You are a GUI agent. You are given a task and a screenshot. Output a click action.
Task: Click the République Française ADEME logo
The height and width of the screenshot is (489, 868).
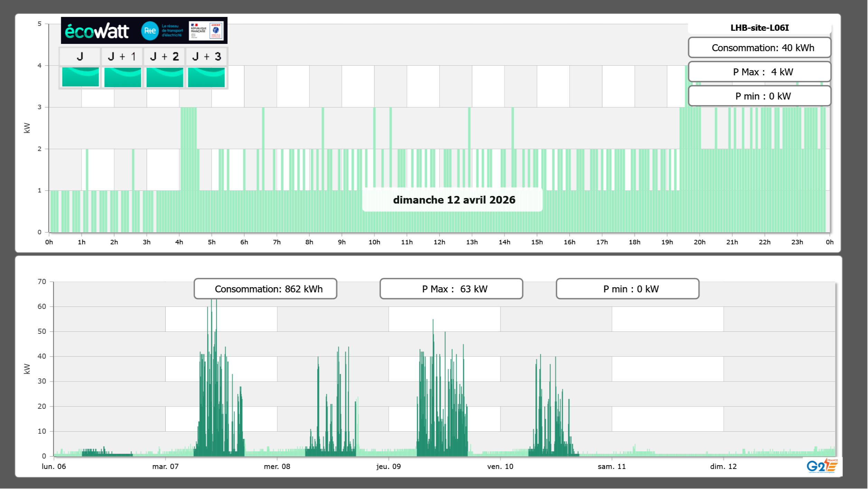pos(206,31)
